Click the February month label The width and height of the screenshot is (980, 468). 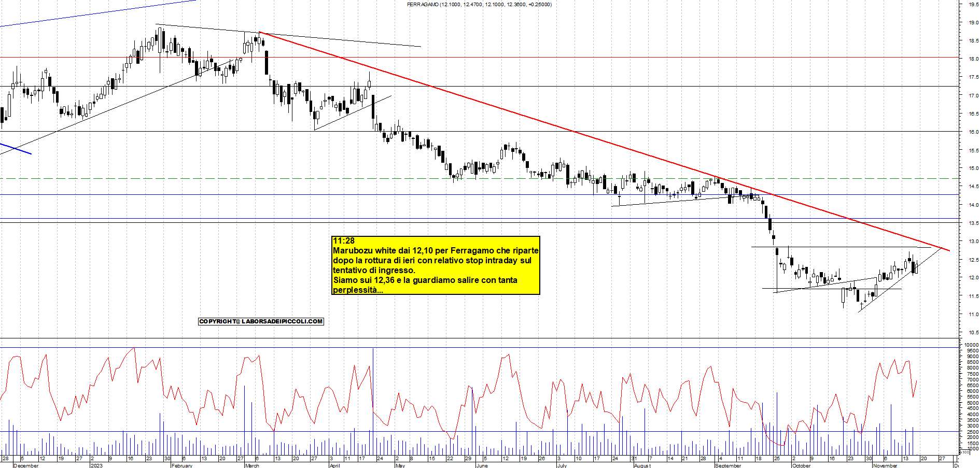click(182, 465)
